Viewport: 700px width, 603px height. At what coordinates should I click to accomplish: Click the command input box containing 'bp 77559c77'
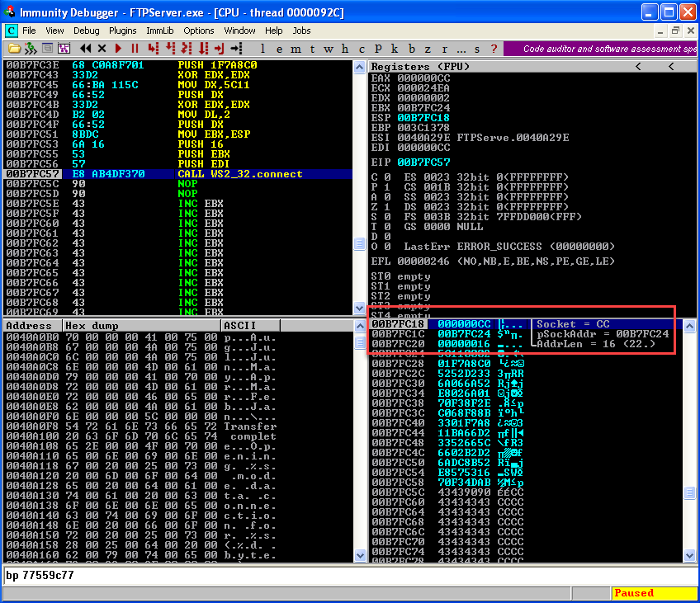(350, 575)
